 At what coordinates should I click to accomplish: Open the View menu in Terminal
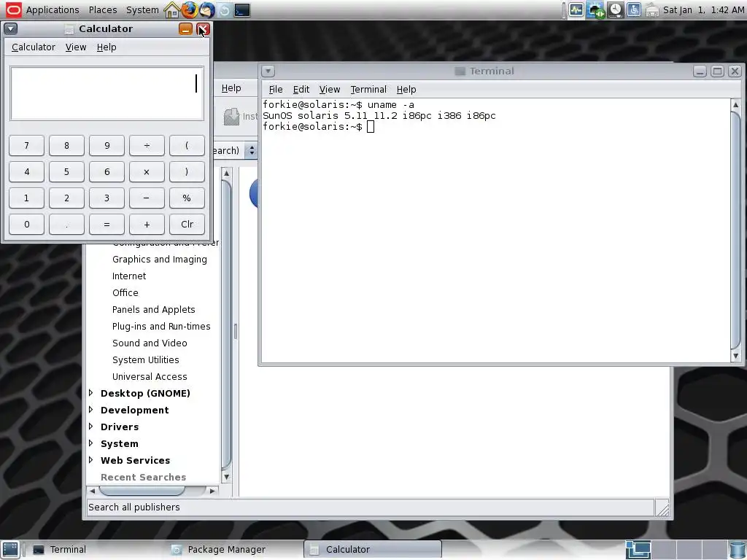pos(329,90)
